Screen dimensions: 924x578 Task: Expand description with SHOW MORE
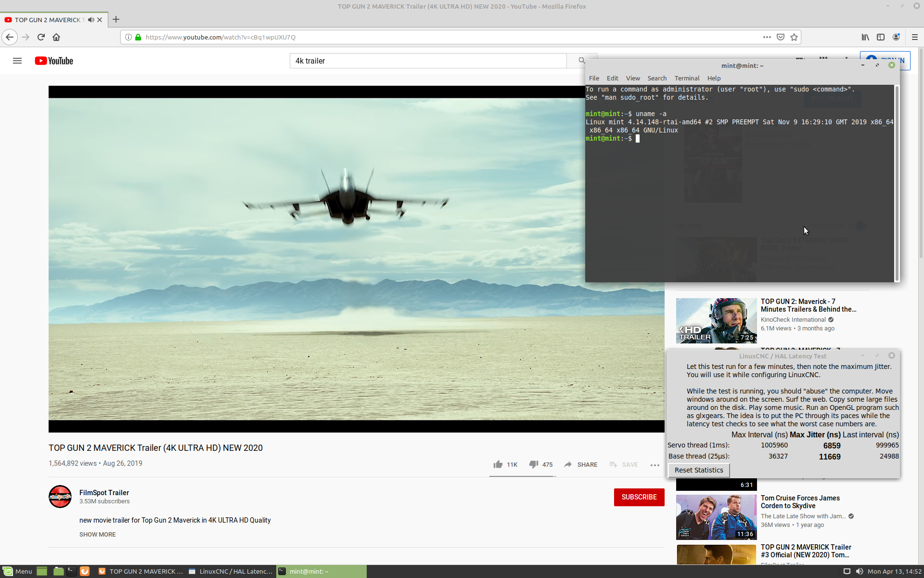tap(97, 534)
